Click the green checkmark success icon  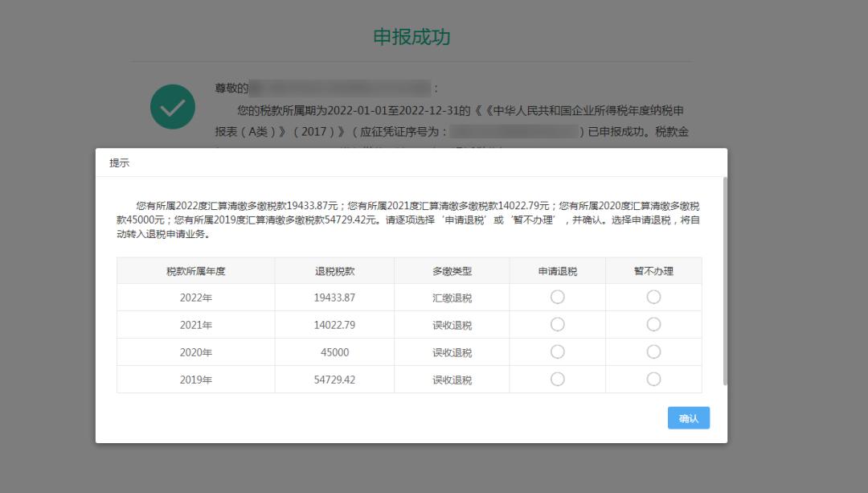click(173, 106)
